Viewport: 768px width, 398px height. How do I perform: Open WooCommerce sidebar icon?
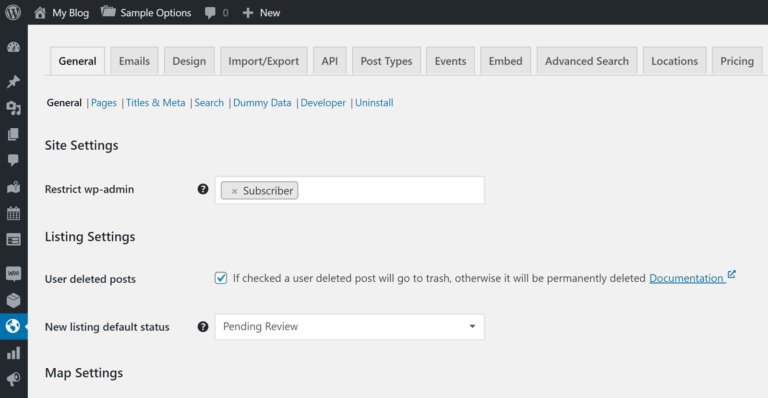click(13, 273)
